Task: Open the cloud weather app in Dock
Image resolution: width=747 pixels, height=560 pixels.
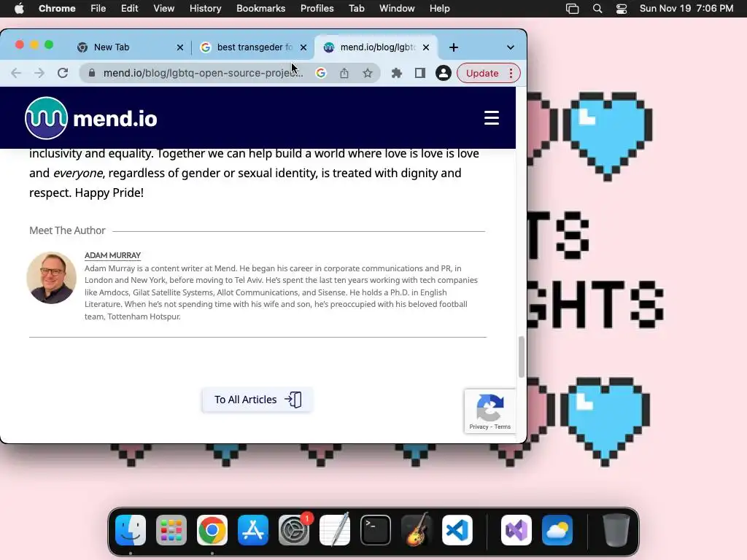Action: [557, 529]
